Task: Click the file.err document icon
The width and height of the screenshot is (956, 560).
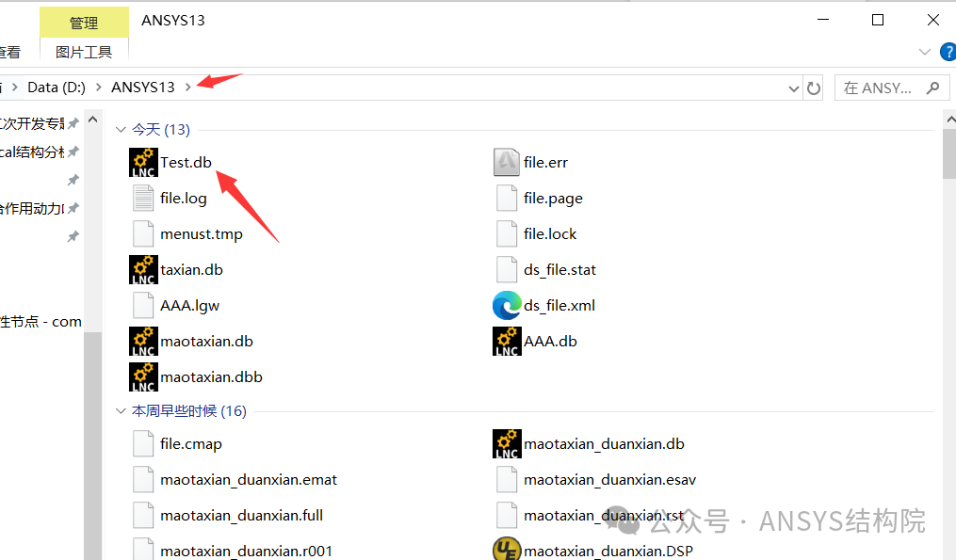Action: pos(507,162)
